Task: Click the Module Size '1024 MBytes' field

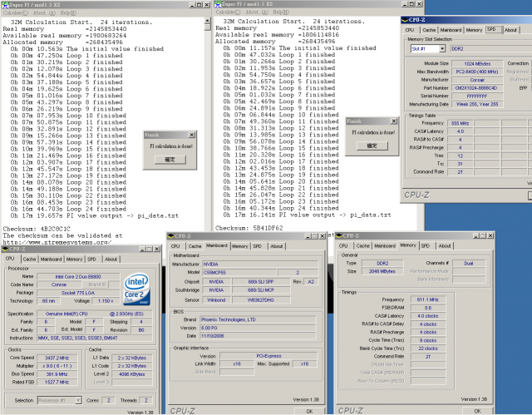Action: 477,64
